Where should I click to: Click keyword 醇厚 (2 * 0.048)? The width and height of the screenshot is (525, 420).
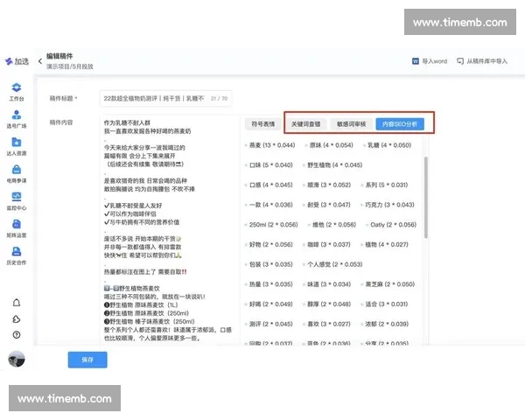click(x=329, y=304)
